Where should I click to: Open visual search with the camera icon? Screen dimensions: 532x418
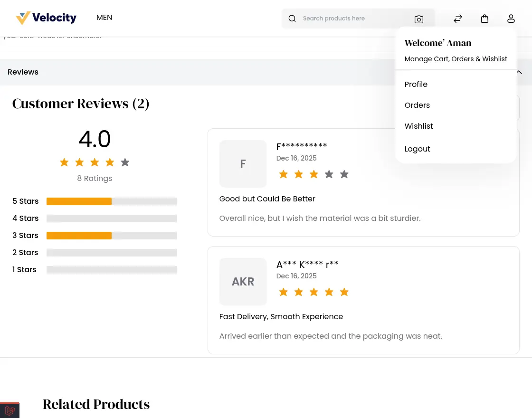point(419,19)
